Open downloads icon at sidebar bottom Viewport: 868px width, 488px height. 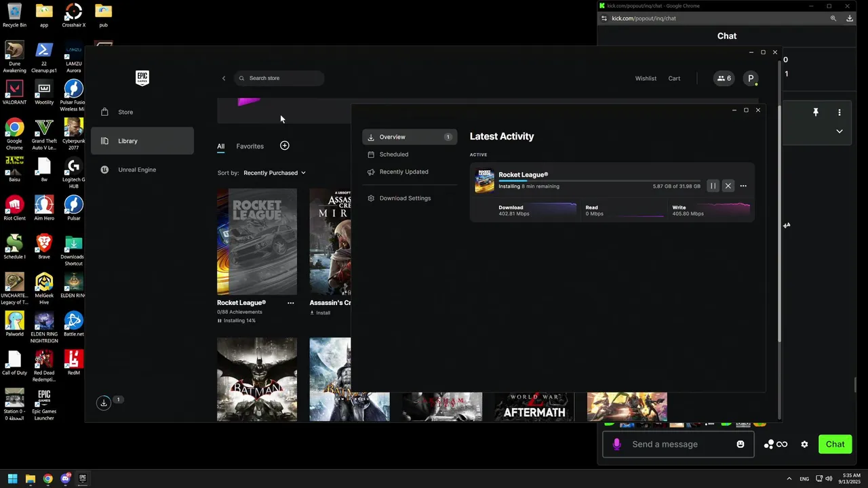coord(104,403)
